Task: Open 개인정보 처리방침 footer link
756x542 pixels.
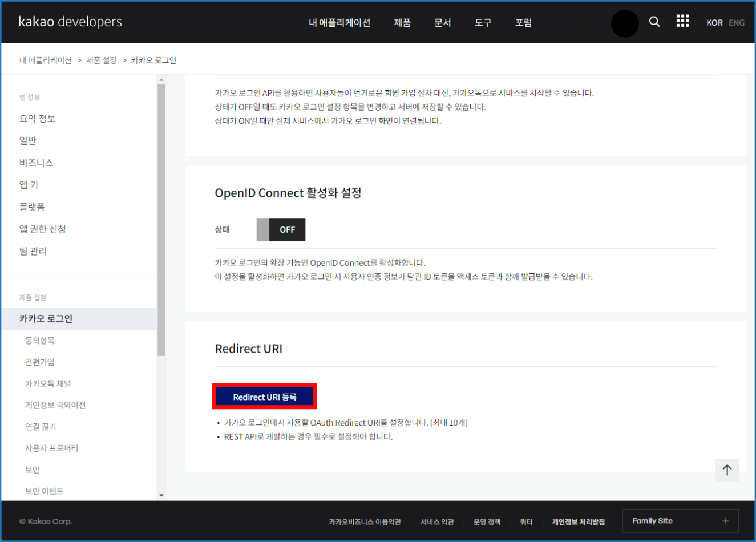Action: coord(578,521)
